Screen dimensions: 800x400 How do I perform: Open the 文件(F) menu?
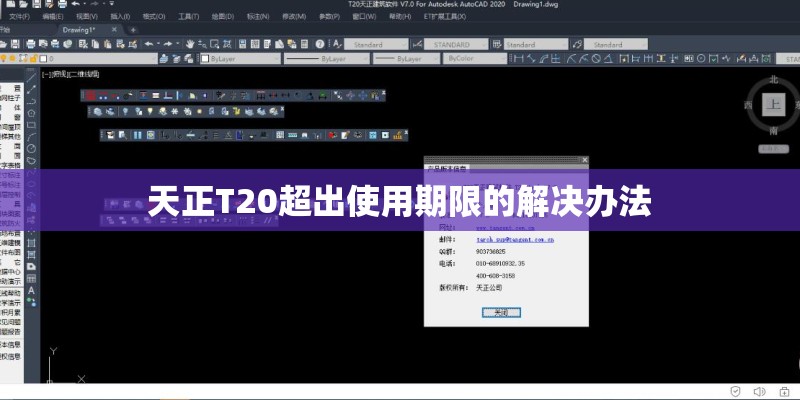click(19, 16)
